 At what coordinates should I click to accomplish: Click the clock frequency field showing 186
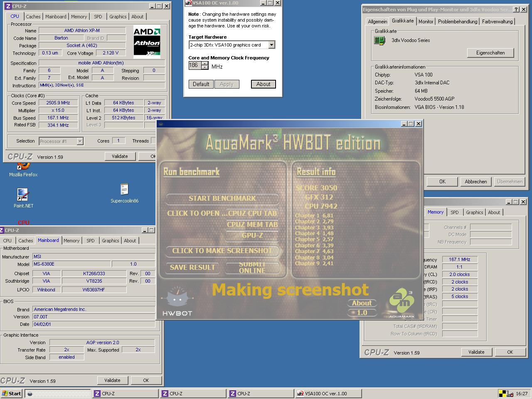click(195, 65)
